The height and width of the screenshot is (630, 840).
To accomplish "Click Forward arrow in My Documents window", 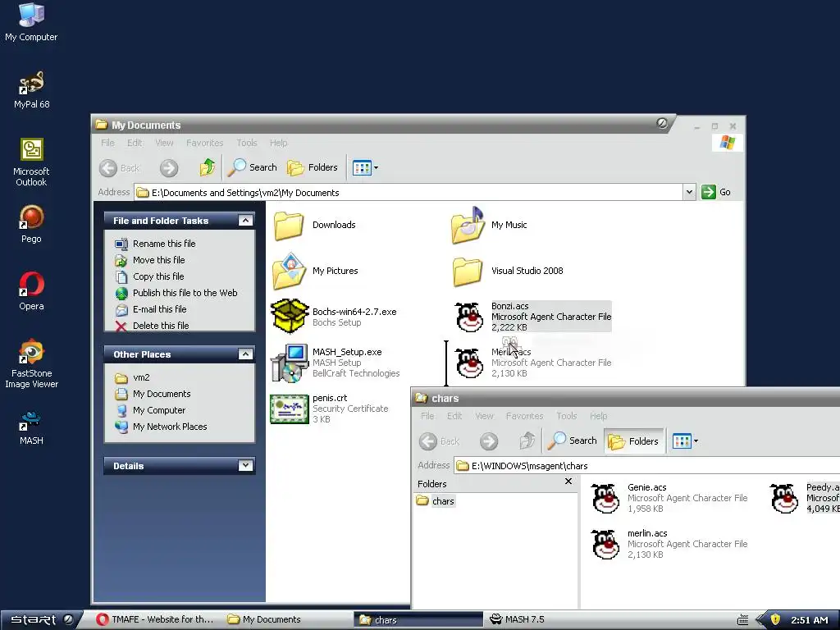I will click(169, 168).
